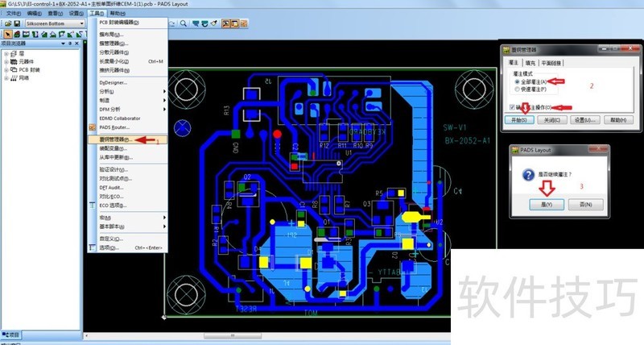Click the paintbrush icon in top toolbar
644x345 pixels.
coord(214,23)
